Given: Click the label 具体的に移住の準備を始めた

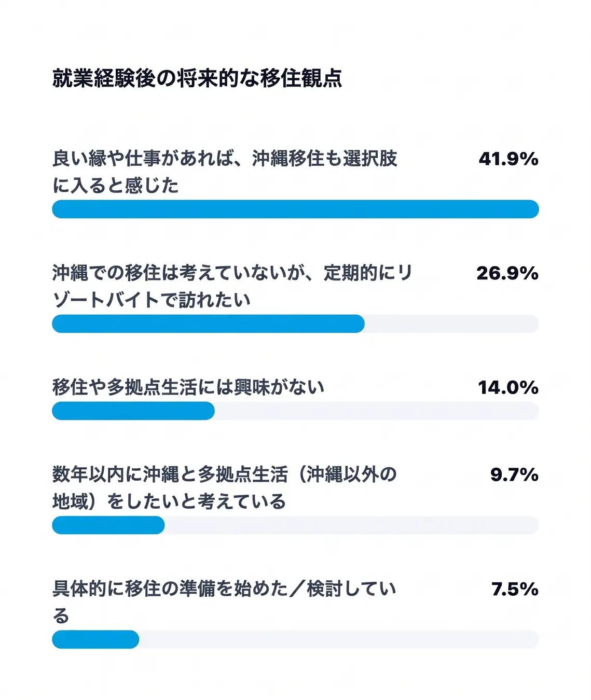Looking at the screenshot, I should pyautogui.click(x=170, y=589).
